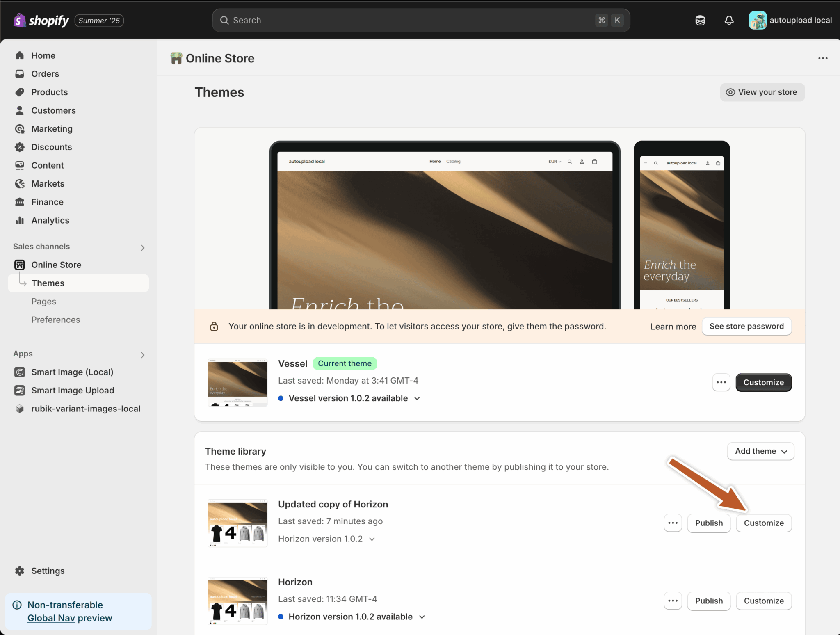Click the Analytics bar chart icon
The image size is (840, 635).
(x=20, y=220)
